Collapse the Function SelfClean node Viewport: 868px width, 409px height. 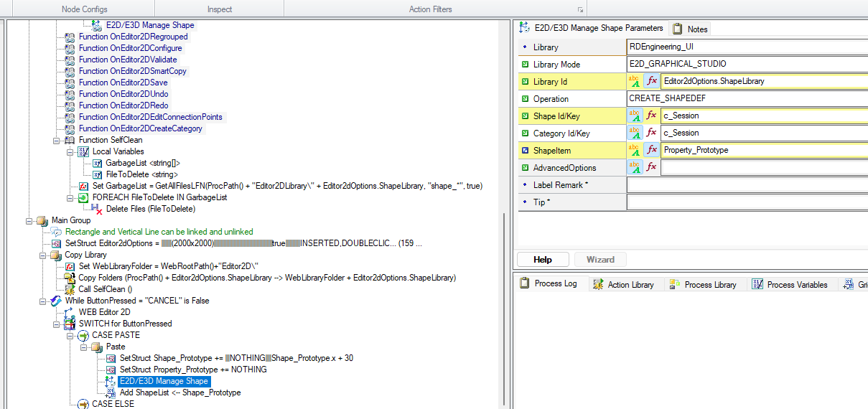point(57,140)
